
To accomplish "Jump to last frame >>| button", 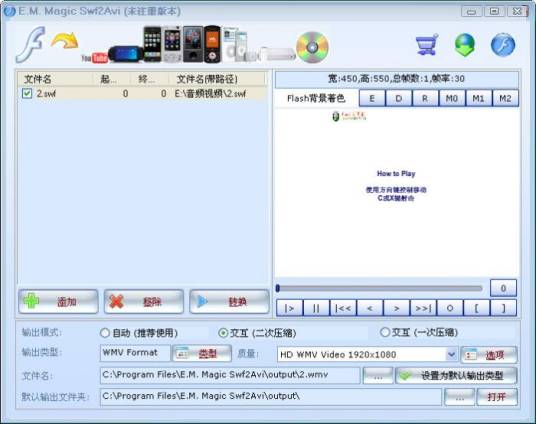I will click(423, 308).
